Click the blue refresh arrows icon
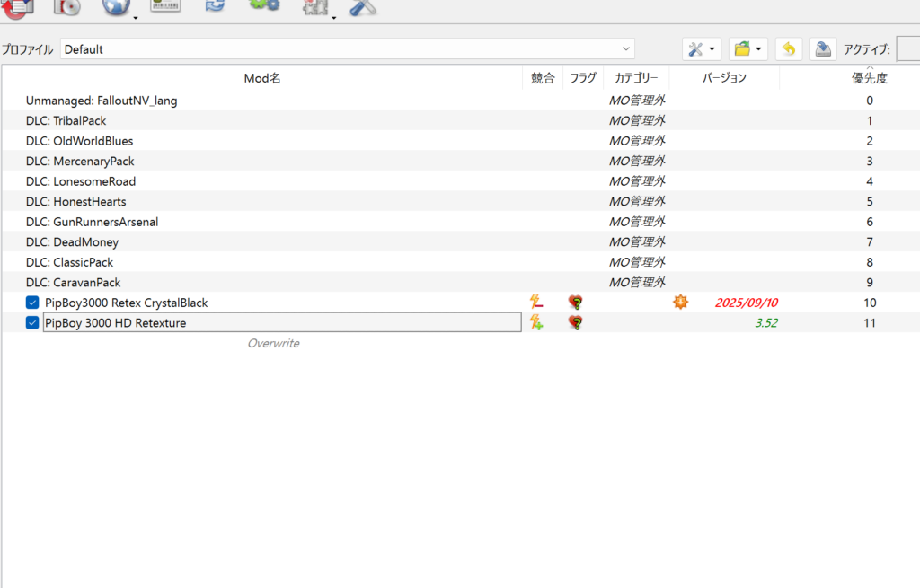The image size is (920, 588). tap(215, 5)
